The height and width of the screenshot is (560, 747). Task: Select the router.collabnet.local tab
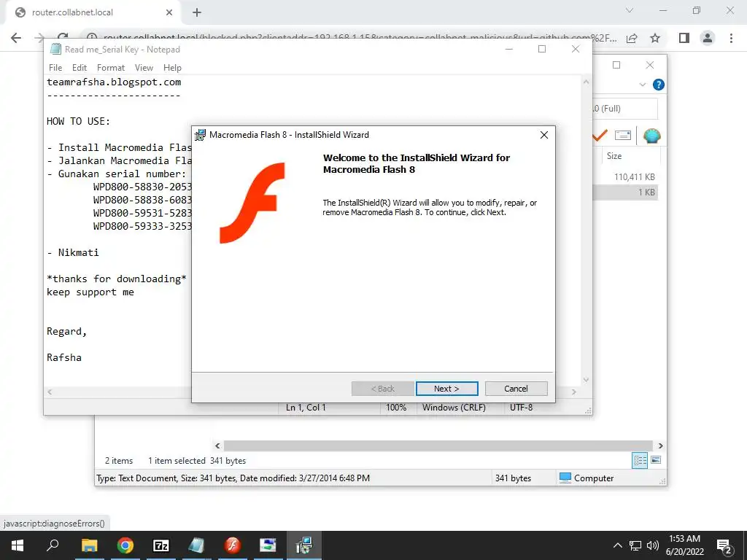pos(93,12)
